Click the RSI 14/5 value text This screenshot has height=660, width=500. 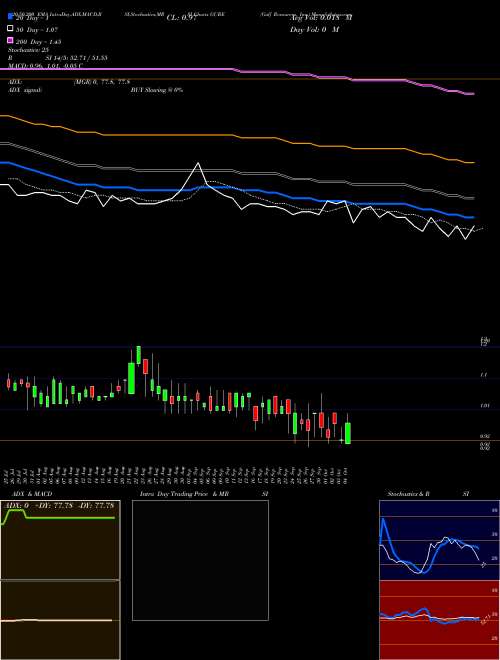click(77, 58)
